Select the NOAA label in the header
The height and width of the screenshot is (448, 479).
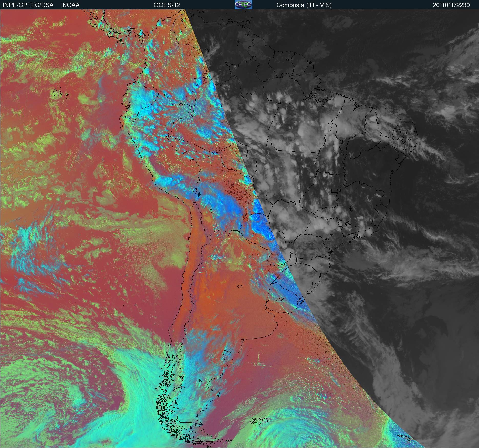pyautogui.click(x=71, y=5)
